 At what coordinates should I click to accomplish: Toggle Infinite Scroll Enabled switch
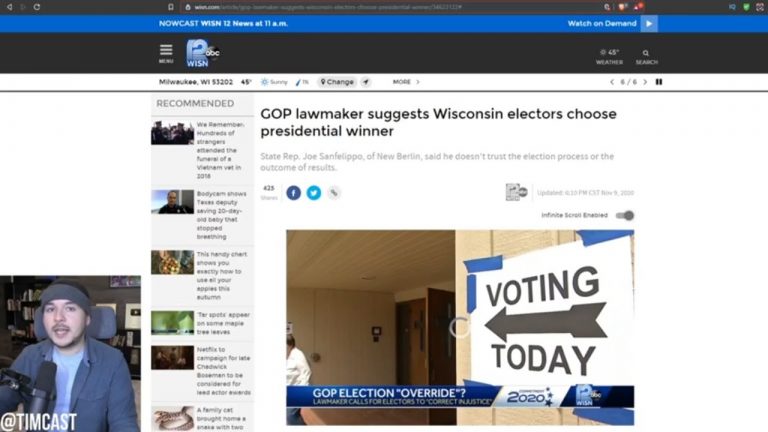pos(625,215)
